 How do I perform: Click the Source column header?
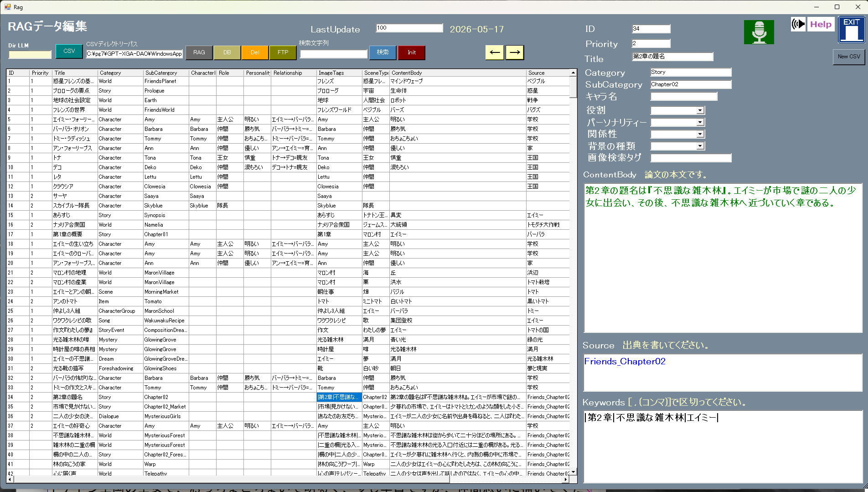548,73
